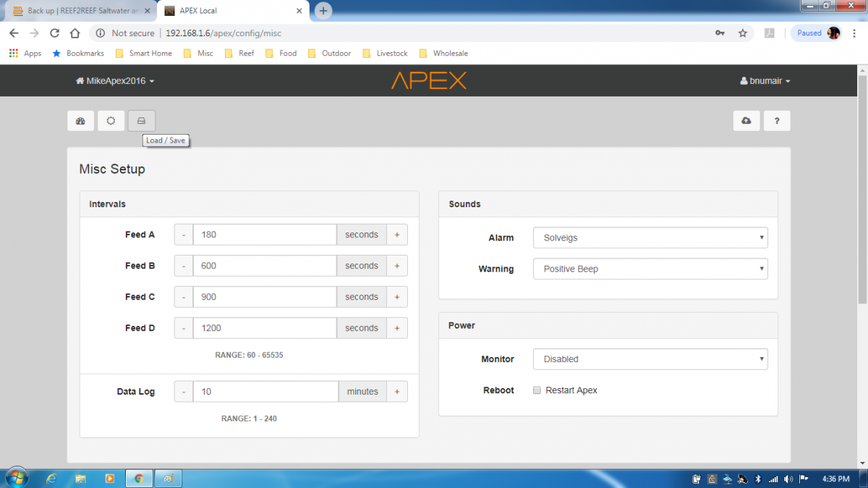Click the browser home icon

point(75,33)
